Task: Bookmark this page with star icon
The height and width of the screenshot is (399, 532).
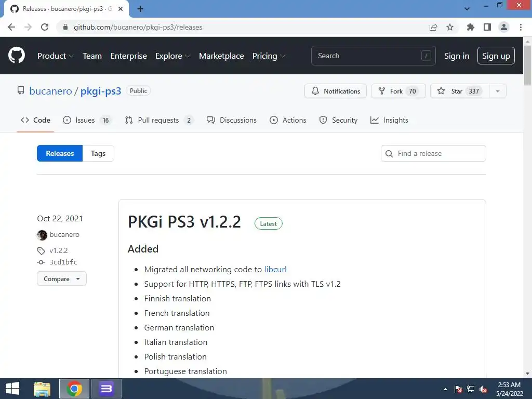Action: (450, 27)
